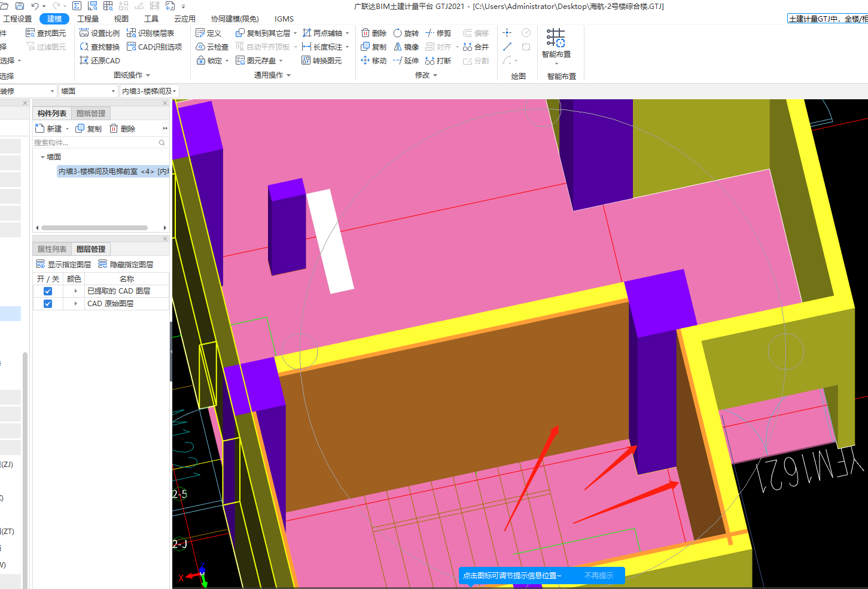Expand CAD 原始图层 row arrow
868x589 pixels.
(x=75, y=304)
